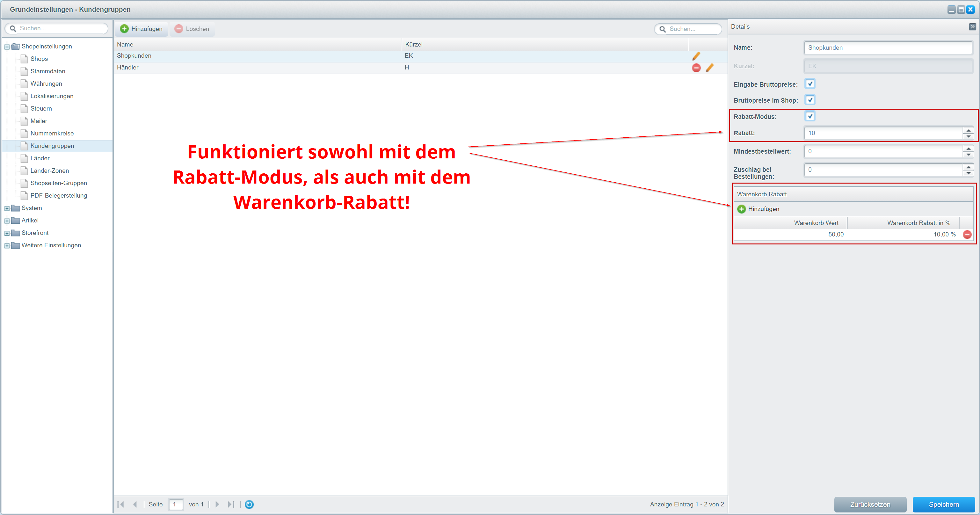The height and width of the screenshot is (515, 980).
Task: Toggle the Bruttopreise im Shop checkbox
Action: tap(810, 100)
